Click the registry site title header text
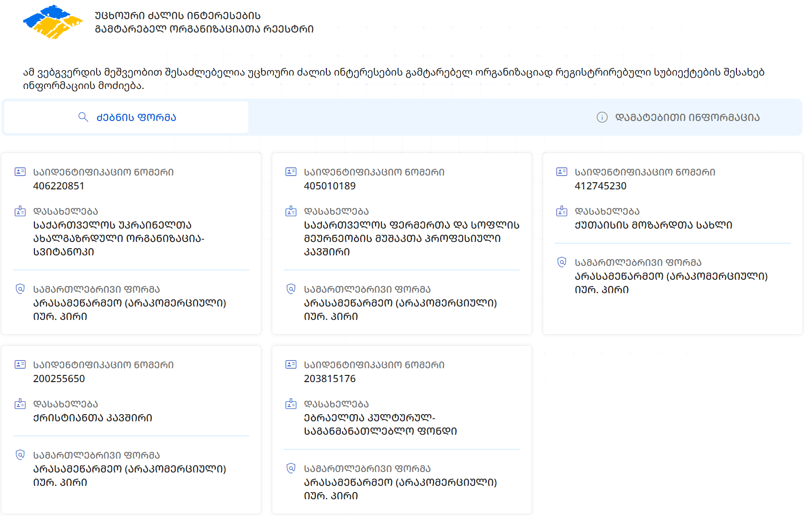The height and width of the screenshot is (516, 812). 204,22
